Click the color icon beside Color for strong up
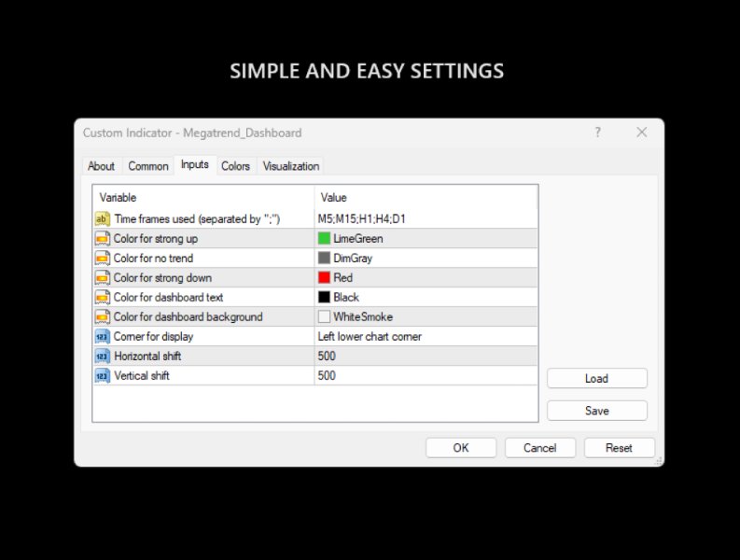Image resolution: width=740 pixels, height=560 pixels. coord(102,239)
